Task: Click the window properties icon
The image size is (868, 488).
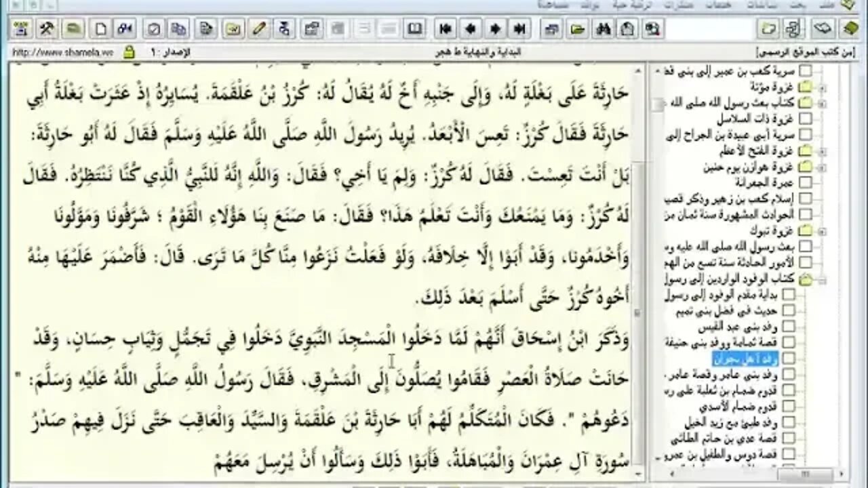Action: pyautogui.click(x=312, y=28)
